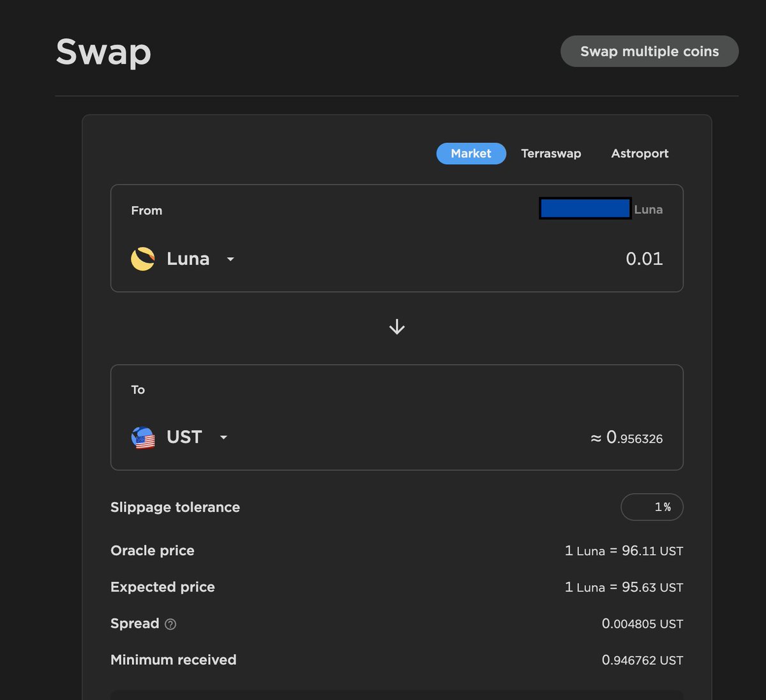Click the Luna balance link in From box

(601, 209)
